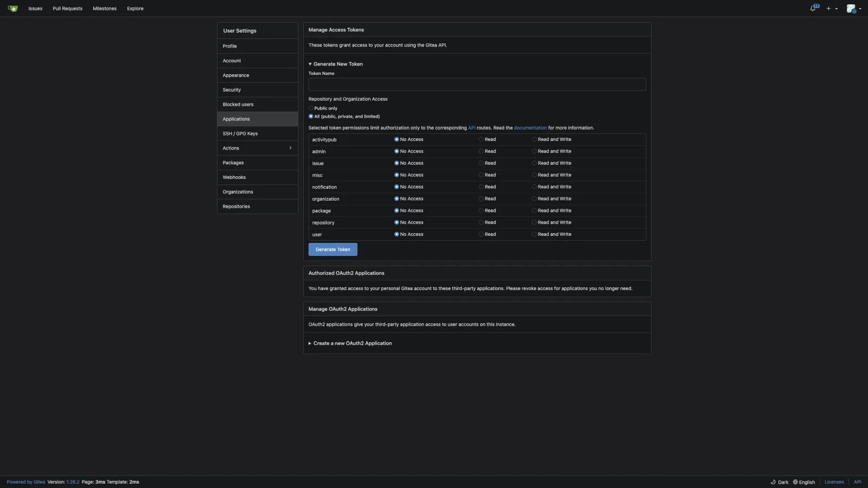Go to Account settings
This screenshot has width=868, height=488.
tap(258, 61)
